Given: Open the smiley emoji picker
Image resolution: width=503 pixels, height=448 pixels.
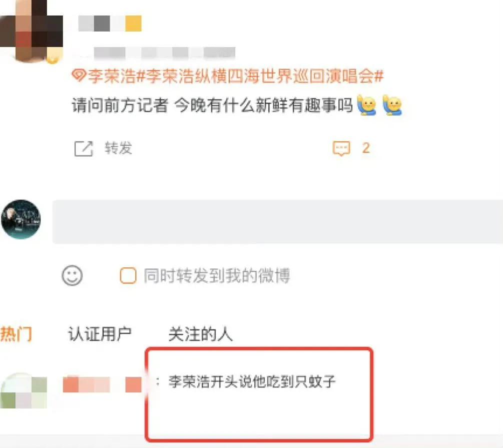Looking at the screenshot, I should pos(72,275).
